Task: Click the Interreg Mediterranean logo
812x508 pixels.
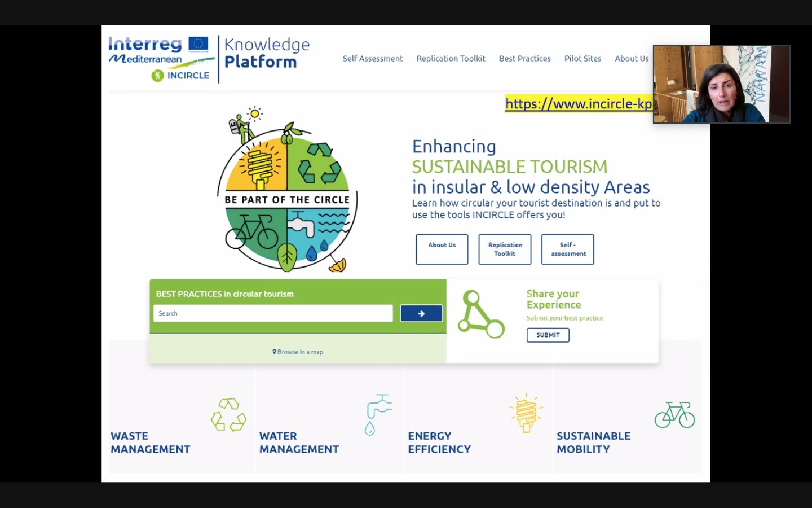Action: tap(159, 51)
